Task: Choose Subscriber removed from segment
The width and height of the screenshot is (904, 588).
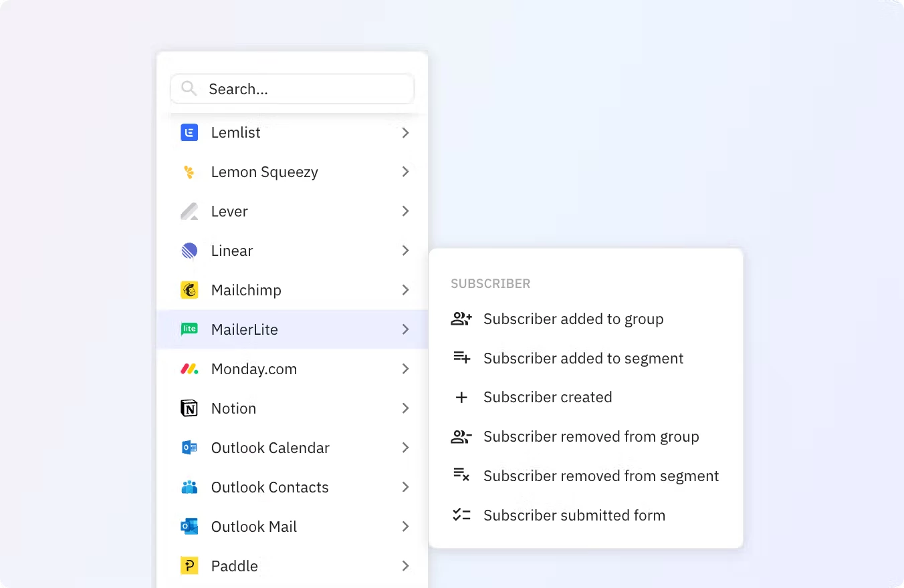Action: pos(600,476)
